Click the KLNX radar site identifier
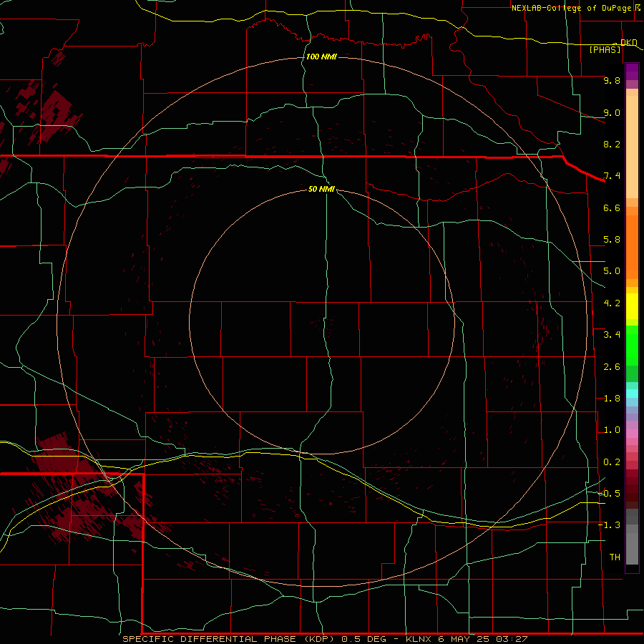The height and width of the screenshot is (644, 644). pyautogui.click(x=419, y=639)
